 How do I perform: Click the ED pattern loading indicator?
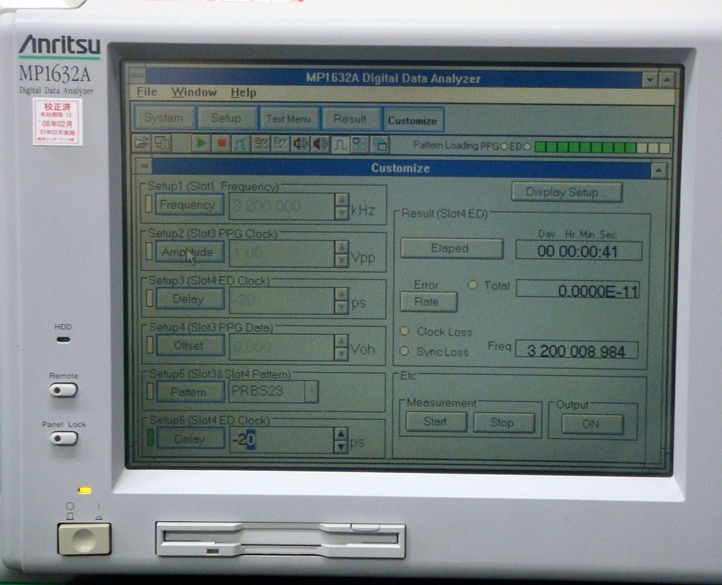point(527,146)
